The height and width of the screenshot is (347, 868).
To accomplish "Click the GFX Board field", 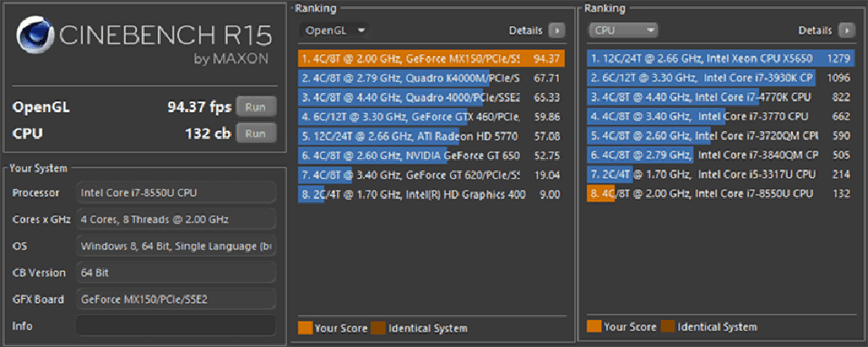I will 176,299.
